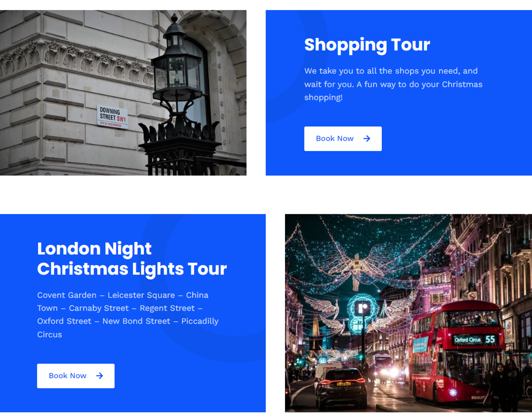Click the red double-decker bus in the photo

click(x=457, y=349)
